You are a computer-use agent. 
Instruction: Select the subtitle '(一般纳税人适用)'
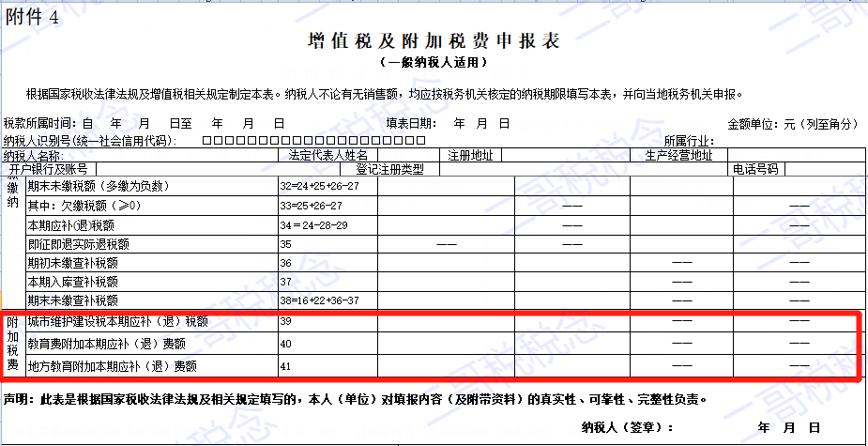[434, 63]
